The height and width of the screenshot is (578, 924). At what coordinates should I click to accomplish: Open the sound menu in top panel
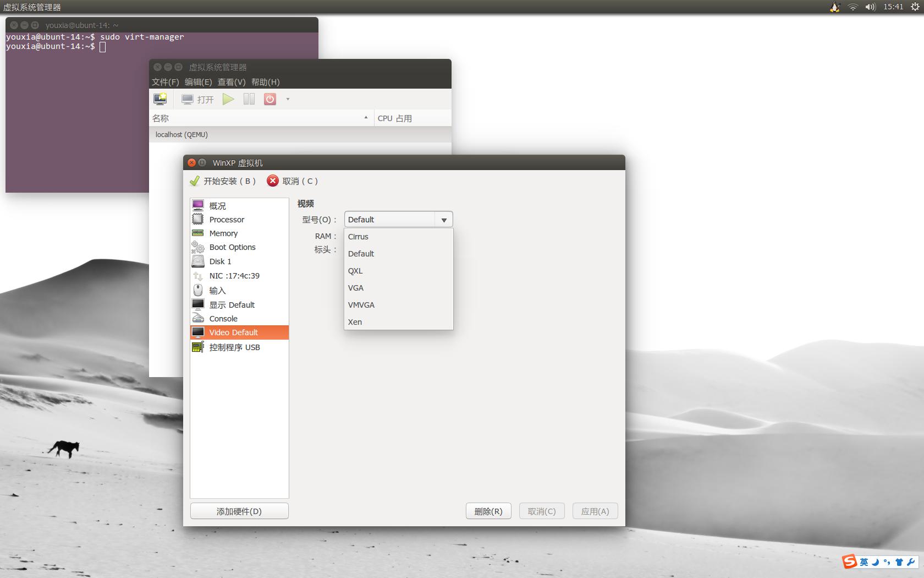(x=870, y=7)
